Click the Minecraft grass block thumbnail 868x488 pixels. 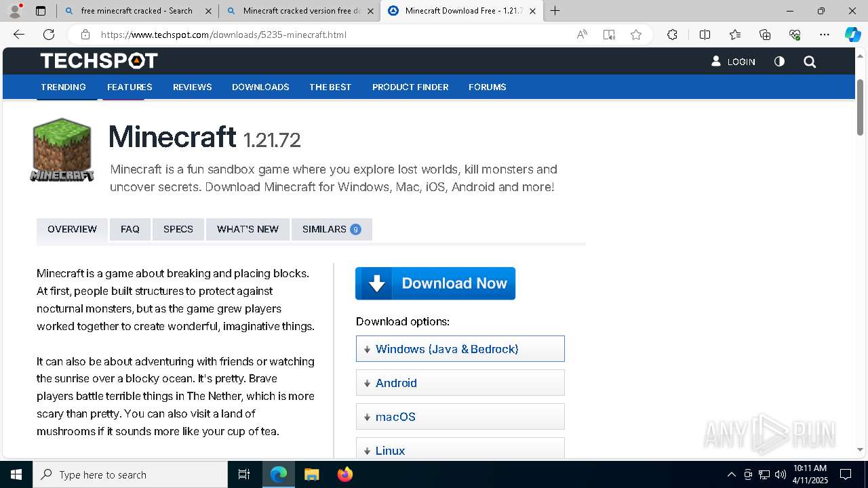pyautogui.click(x=62, y=149)
